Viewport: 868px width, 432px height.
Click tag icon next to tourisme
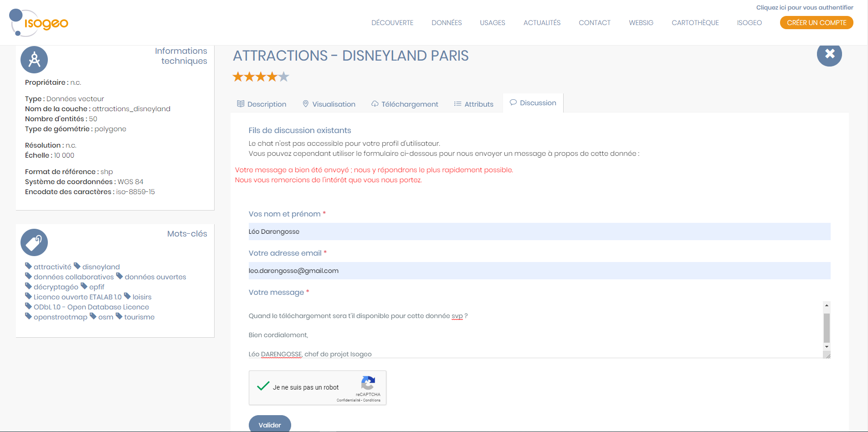119,316
